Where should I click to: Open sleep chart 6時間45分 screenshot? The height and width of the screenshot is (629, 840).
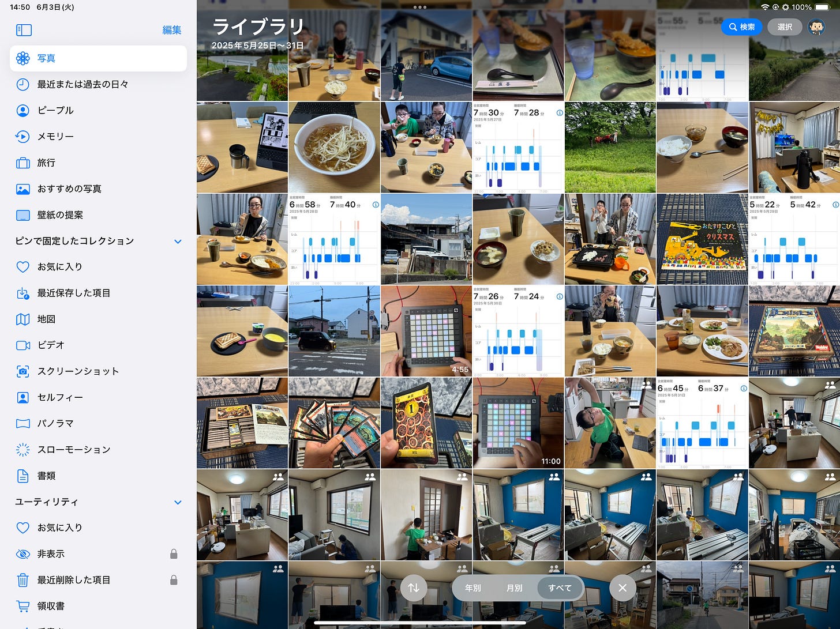pos(702,423)
